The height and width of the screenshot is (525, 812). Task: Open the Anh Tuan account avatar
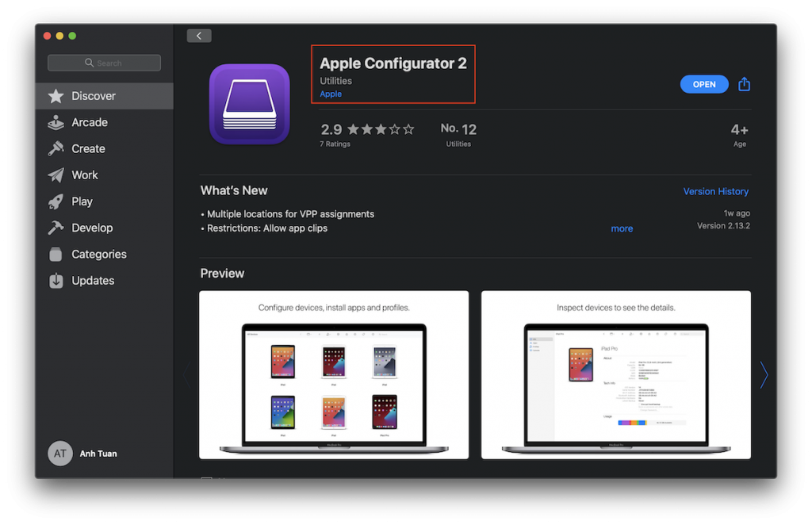(59, 454)
